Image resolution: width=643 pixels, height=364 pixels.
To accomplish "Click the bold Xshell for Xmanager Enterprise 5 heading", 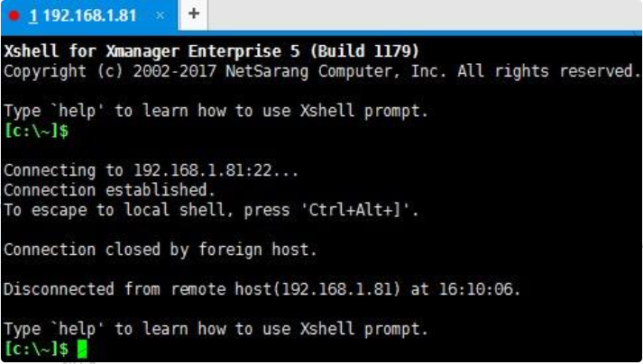I will [x=212, y=51].
